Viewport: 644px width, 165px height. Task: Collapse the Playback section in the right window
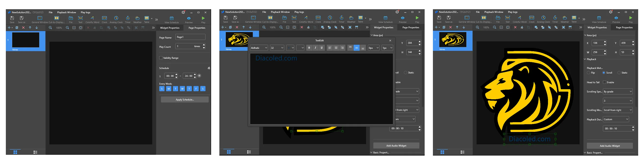coord(585,59)
